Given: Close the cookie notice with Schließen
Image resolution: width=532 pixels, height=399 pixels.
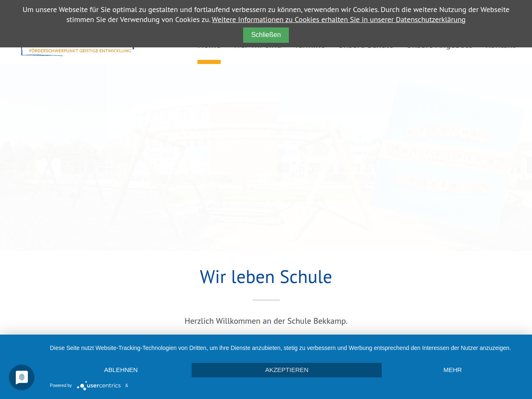Looking at the screenshot, I should (266, 35).
